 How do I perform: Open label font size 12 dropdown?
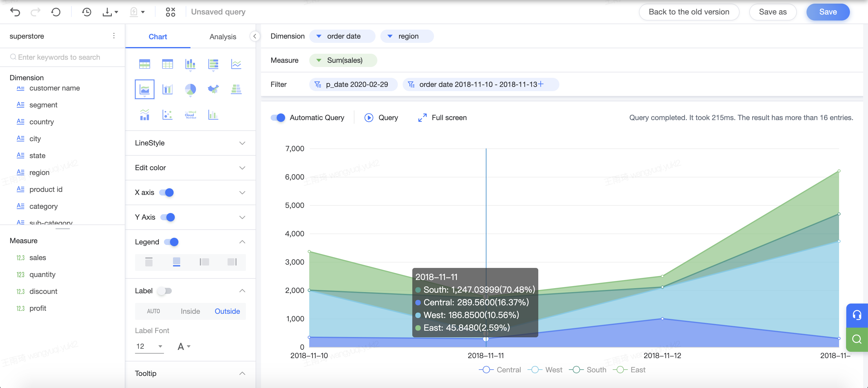[x=149, y=346]
